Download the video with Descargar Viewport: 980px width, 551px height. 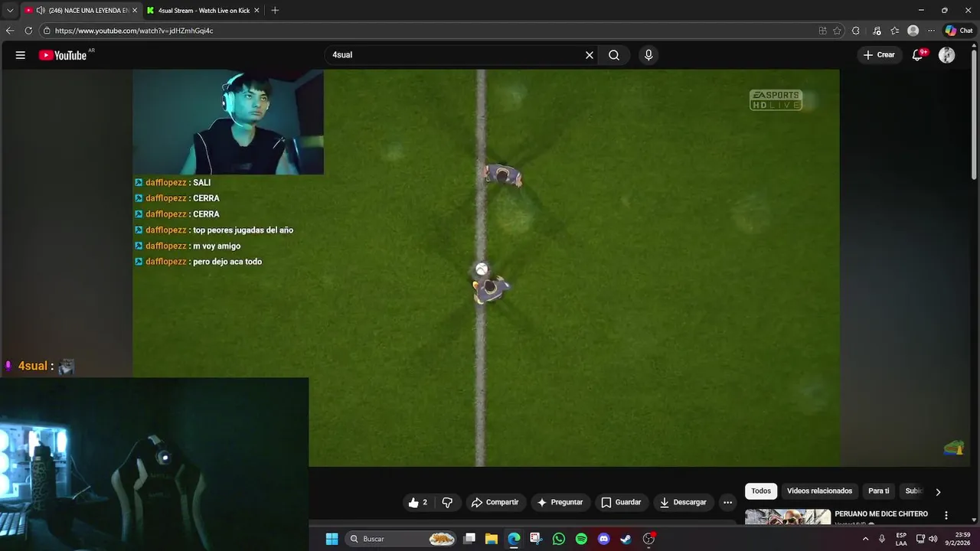coord(684,503)
